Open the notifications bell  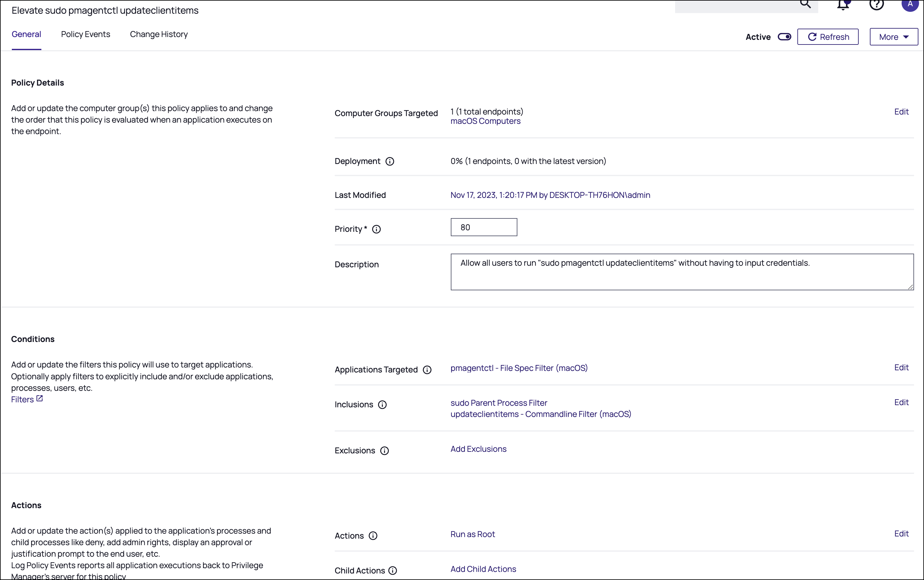pyautogui.click(x=843, y=5)
